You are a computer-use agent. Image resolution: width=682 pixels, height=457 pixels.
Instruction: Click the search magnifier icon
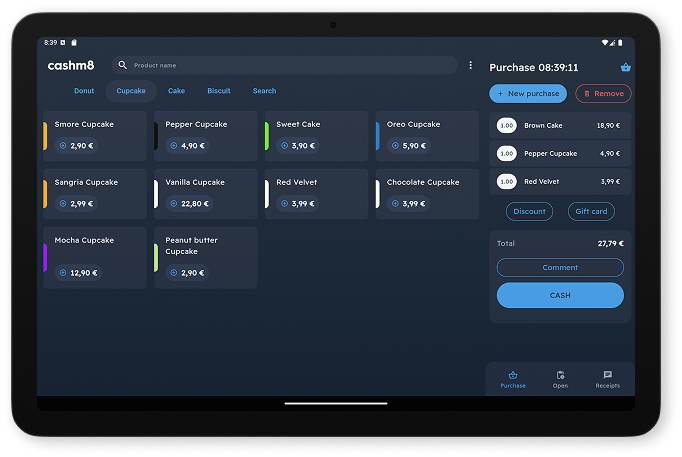coord(123,65)
